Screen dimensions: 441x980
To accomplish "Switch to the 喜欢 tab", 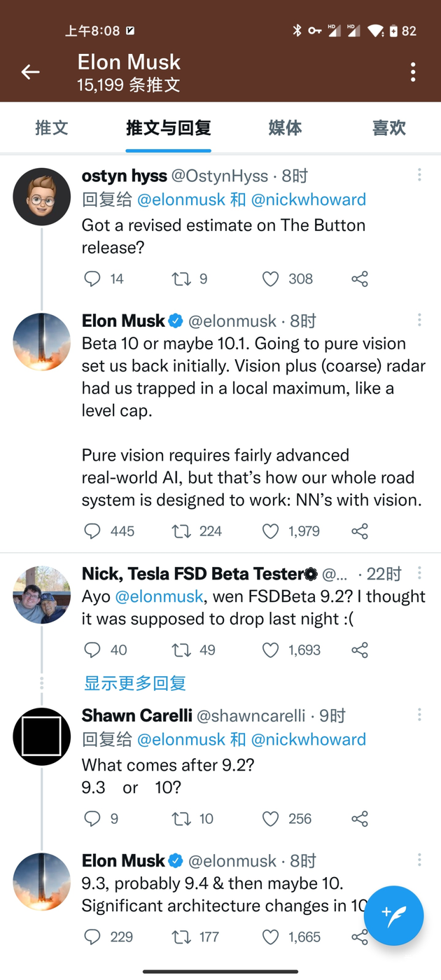I will click(x=388, y=128).
